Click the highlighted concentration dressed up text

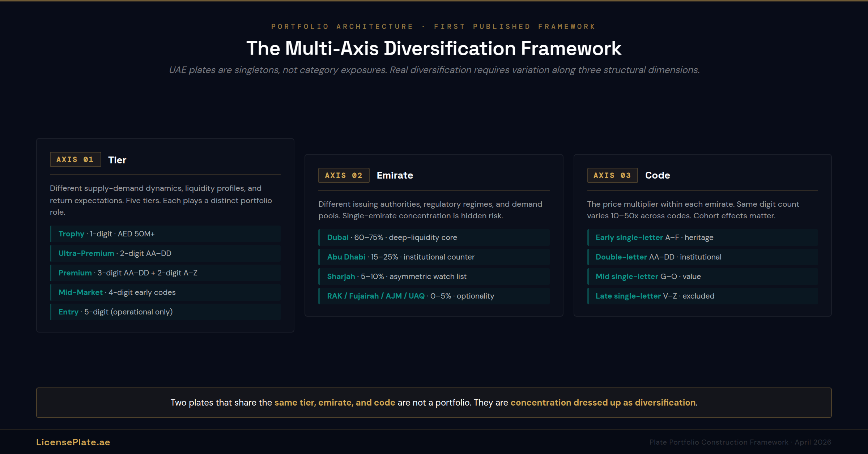[603, 403]
